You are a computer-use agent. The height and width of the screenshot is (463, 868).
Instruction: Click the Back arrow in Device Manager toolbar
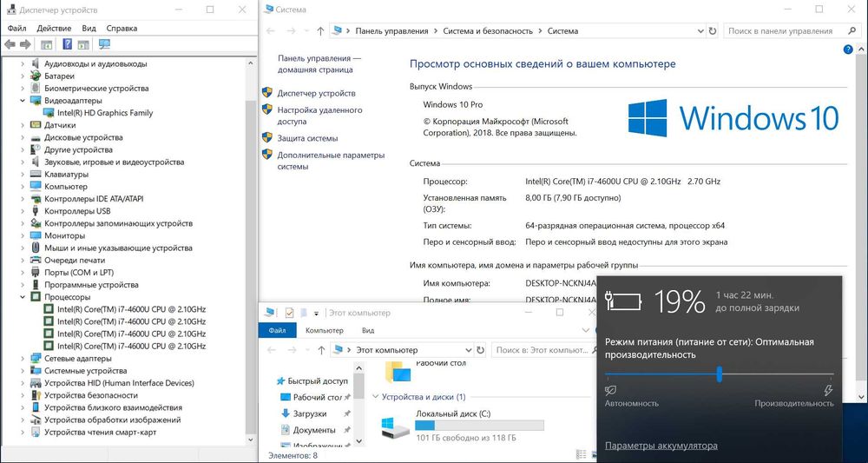10,44
